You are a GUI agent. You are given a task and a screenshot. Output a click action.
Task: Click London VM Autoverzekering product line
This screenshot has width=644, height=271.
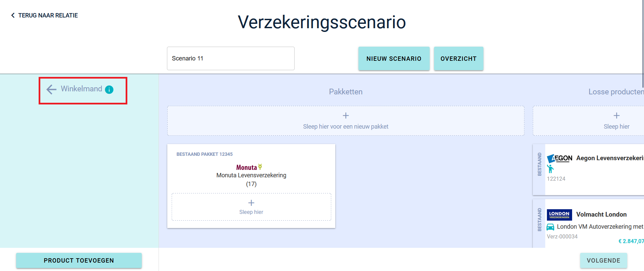pos(600,227)
